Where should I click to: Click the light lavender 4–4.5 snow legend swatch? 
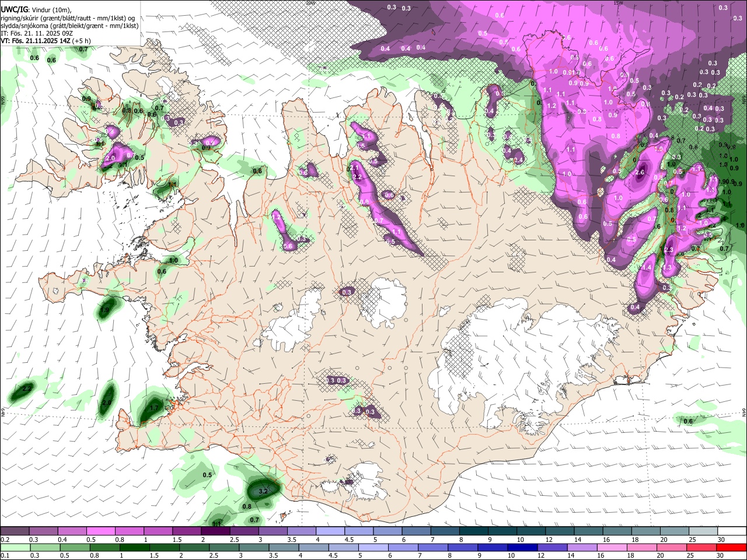click(330, 531)
